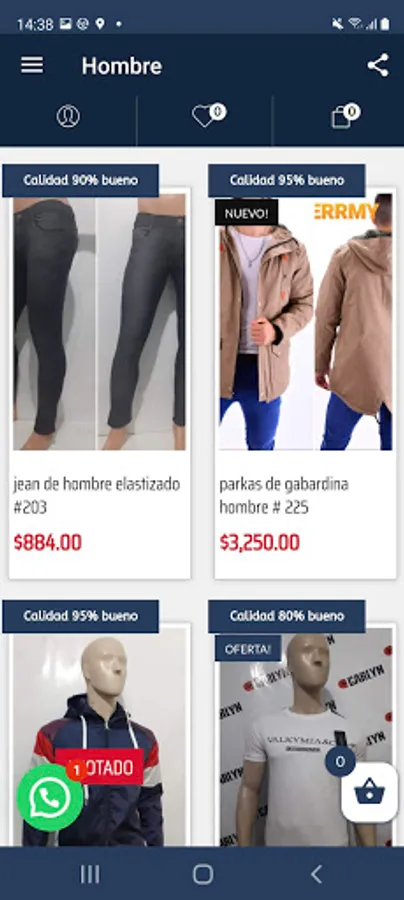
Task: Open the WhatsApp chat button
Action: click(50, 797)
